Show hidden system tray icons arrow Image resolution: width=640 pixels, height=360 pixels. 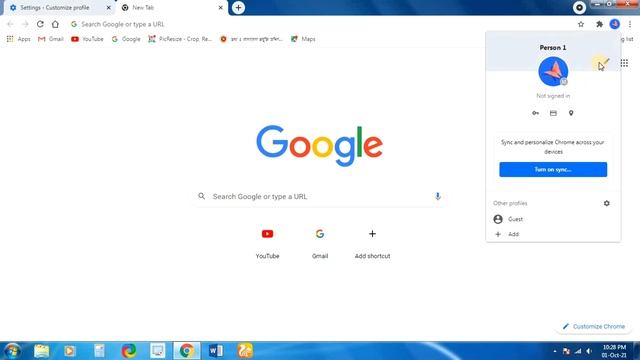point(555,351)
